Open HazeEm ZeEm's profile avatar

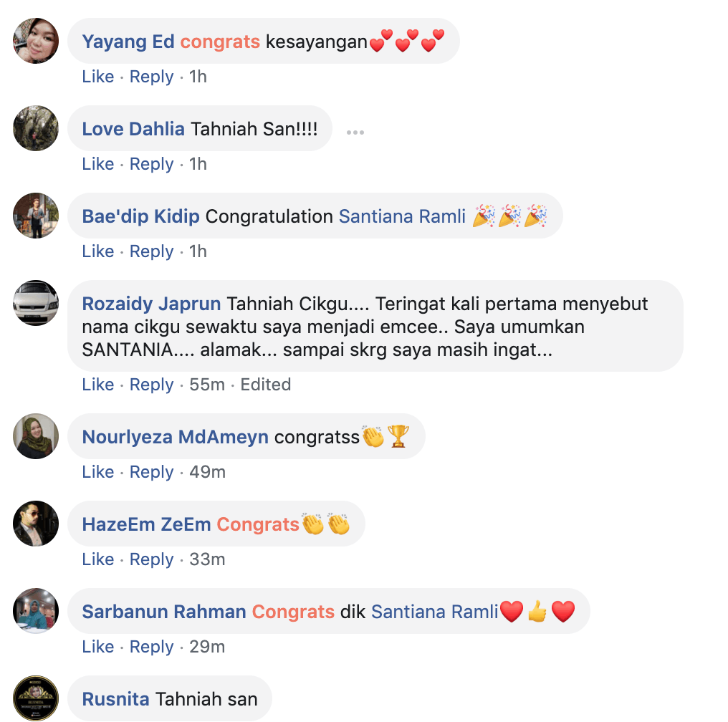[36, 524]
